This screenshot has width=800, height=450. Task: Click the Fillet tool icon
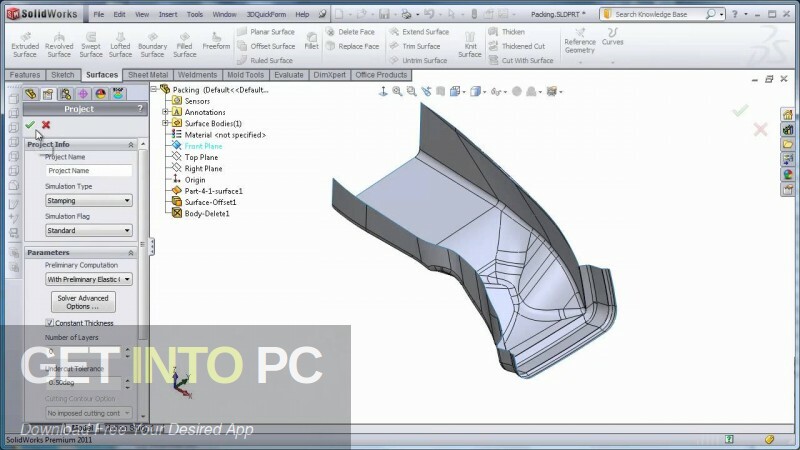[311, 41]
